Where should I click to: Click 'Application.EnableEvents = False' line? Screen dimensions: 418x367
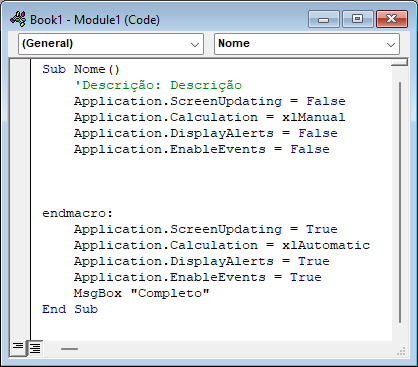pyautogui.click(x=202, y=149)
